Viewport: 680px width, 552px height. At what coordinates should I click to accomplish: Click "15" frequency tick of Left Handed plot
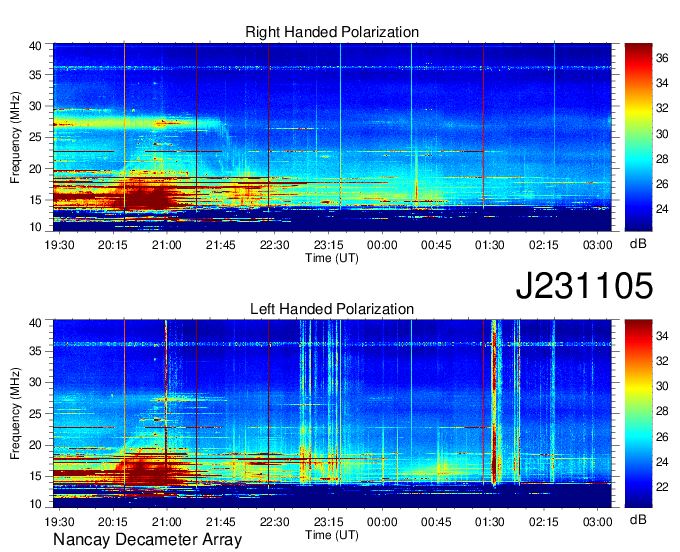point(36,476)
